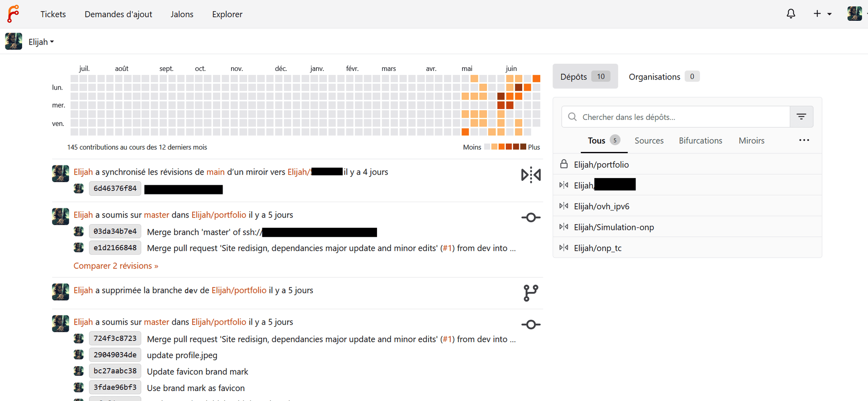The image size is (868, 401).
Task: Click small avatar beside commit 03da34b7e4
Action: (x=79, y=231)
